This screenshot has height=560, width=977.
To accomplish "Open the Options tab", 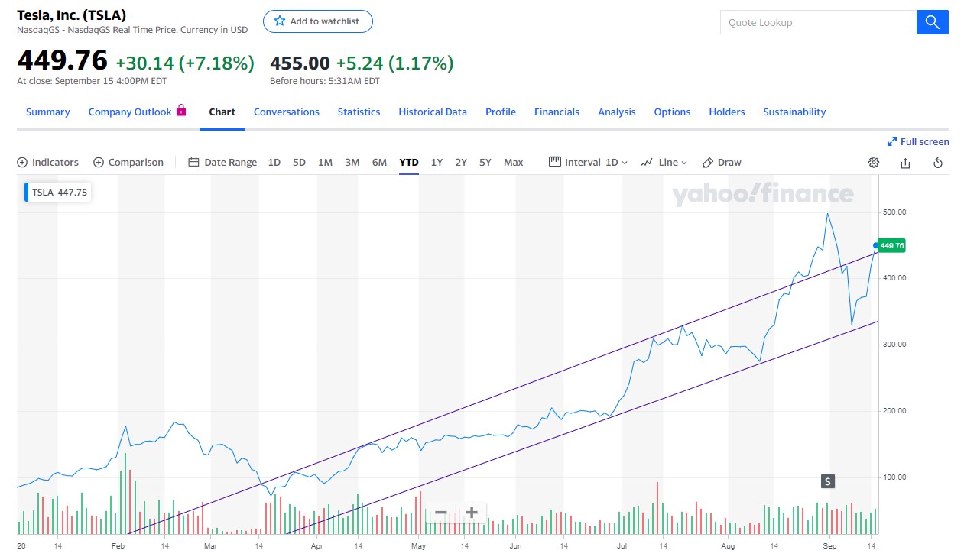I will click(673, 112).
